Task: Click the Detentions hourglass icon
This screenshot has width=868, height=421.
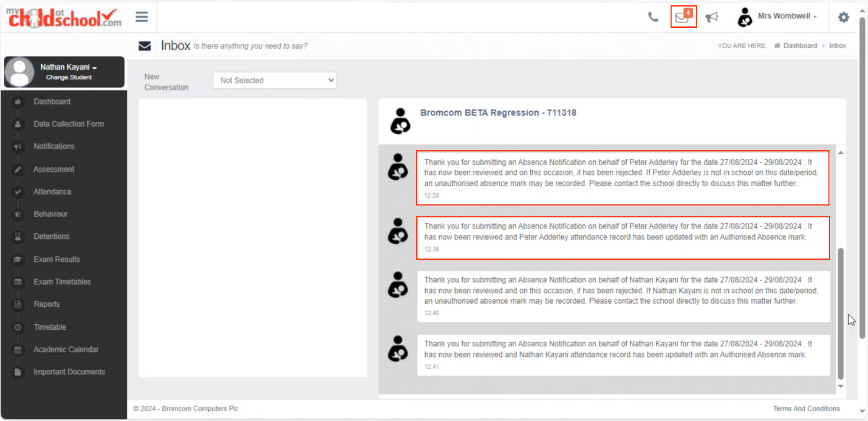Action: click(x=18, y=236)
